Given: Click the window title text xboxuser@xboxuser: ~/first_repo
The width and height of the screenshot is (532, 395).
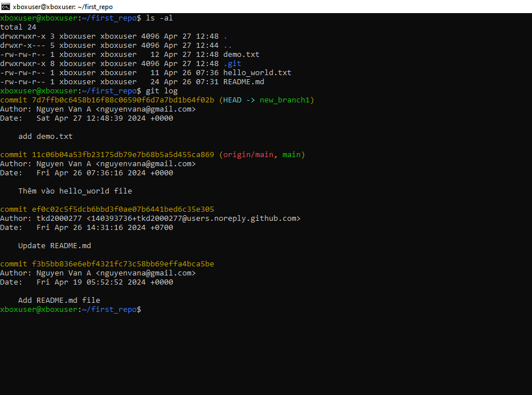Looking at the screenshot, I should 63,7.
